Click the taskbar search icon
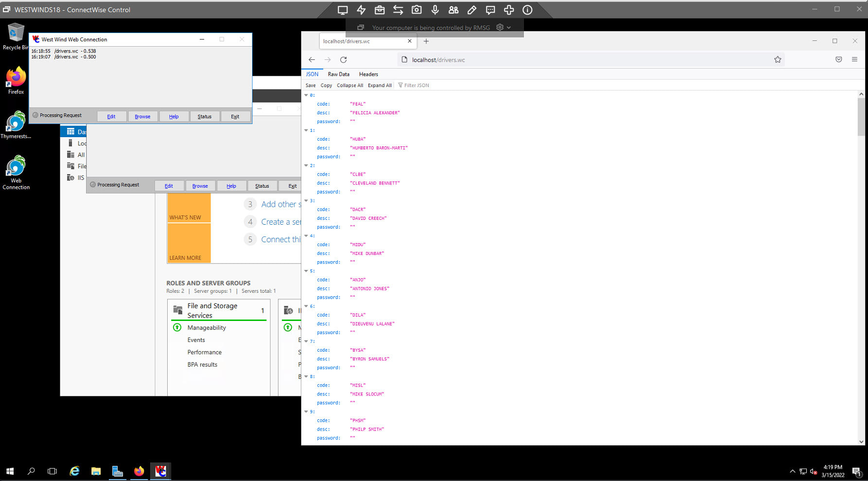 point(31,471)
